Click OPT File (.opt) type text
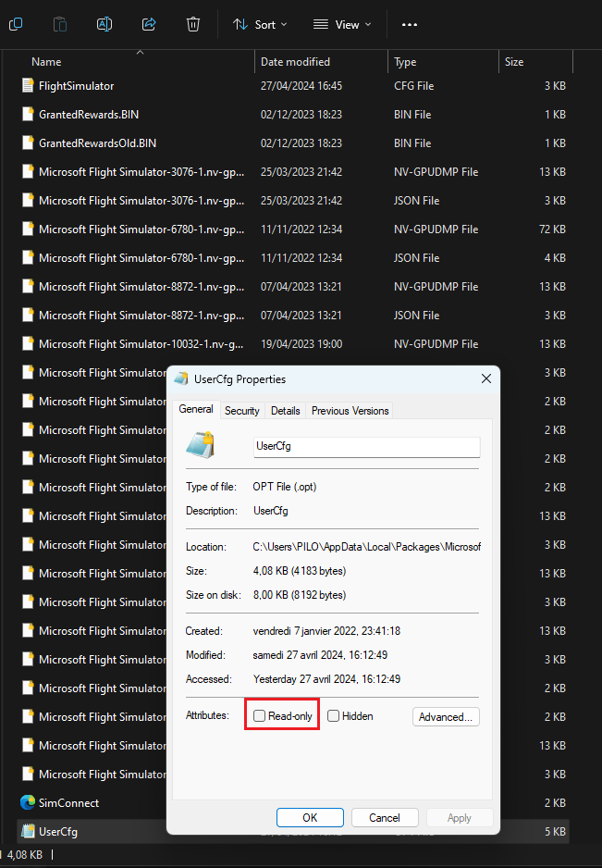602x868 pixels. tap(285, 487)
